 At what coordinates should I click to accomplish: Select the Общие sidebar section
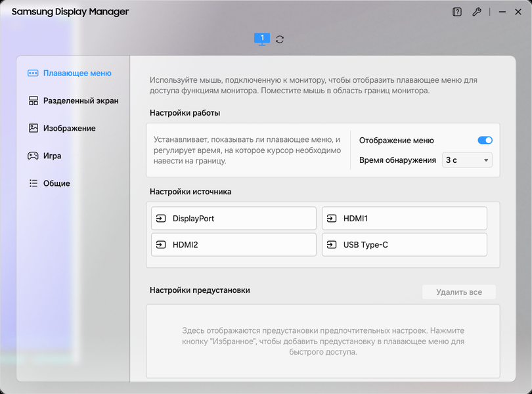[x=49, y=183]
